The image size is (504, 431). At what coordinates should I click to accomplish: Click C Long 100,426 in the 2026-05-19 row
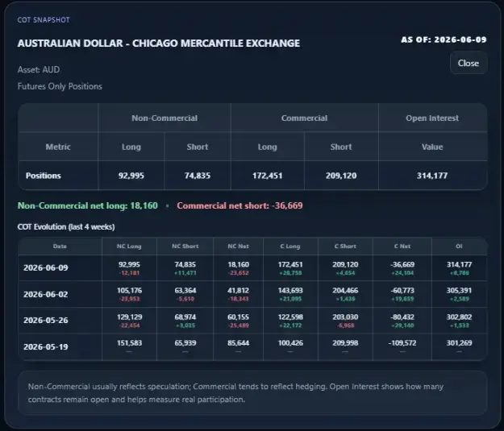pos(290,343)
